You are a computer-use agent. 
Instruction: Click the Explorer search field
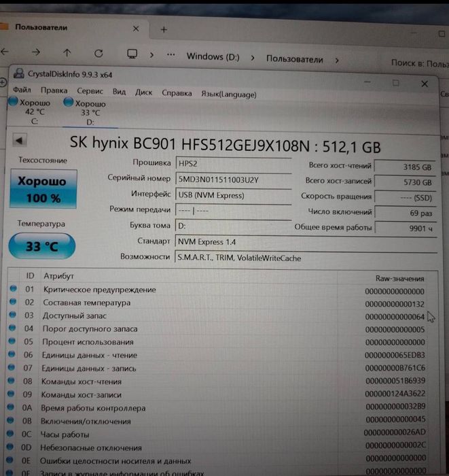pyautogui.click(x=420, y=64)
